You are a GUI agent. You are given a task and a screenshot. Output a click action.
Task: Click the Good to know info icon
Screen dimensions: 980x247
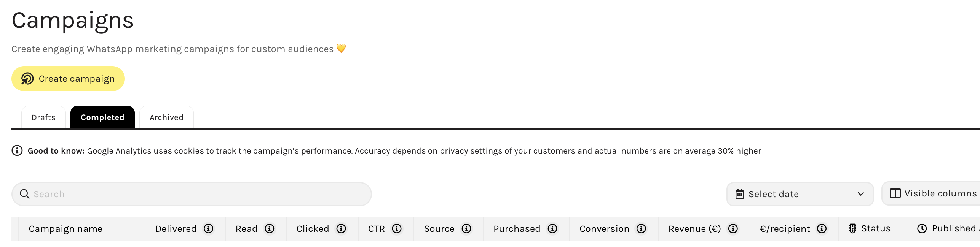pos(17,151)
